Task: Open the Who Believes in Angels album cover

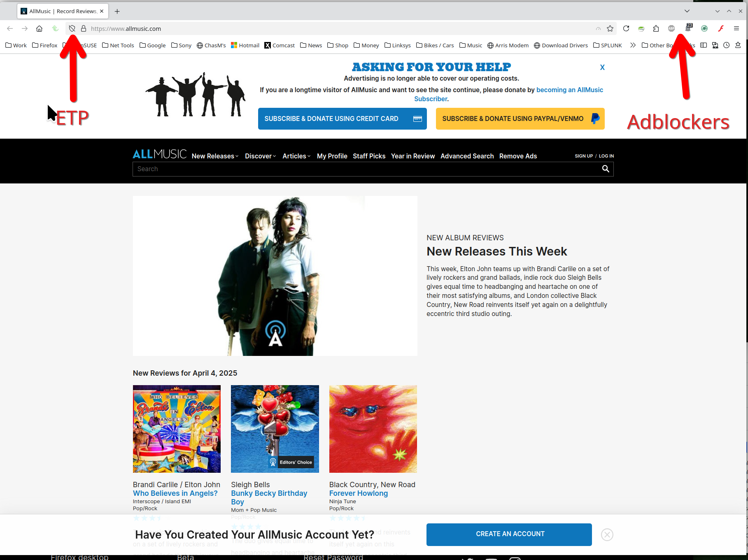Action: point(177,429)
